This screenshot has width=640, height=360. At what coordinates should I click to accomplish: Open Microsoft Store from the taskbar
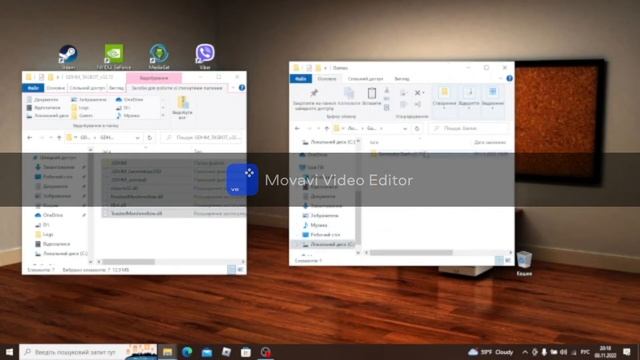(x=246, y=352)
